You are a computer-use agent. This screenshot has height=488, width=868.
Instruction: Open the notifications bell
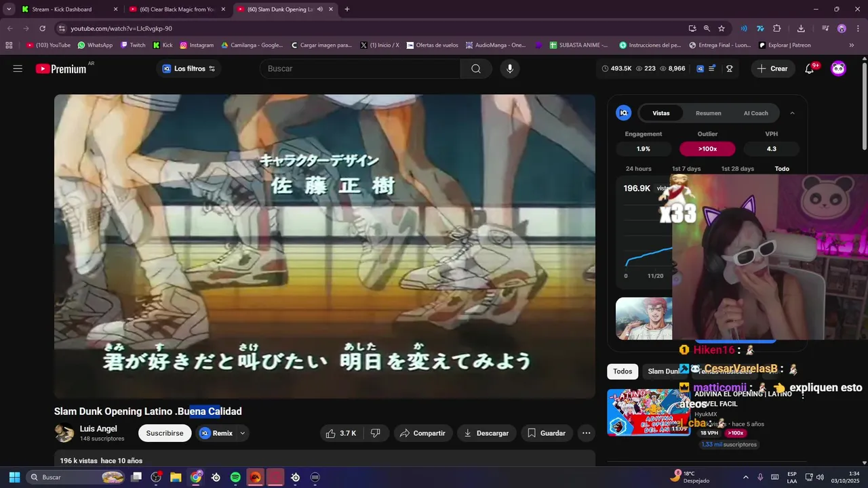coord(809,68)
